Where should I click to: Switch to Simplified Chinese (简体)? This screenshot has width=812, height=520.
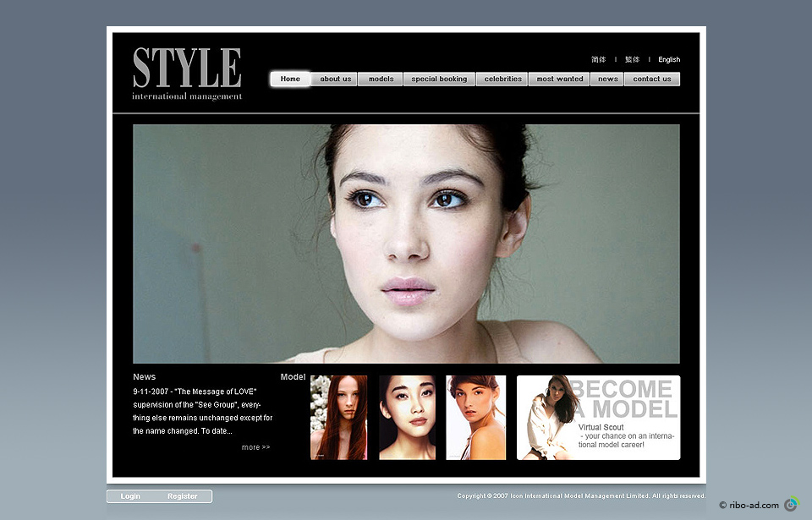pos(599,60)
